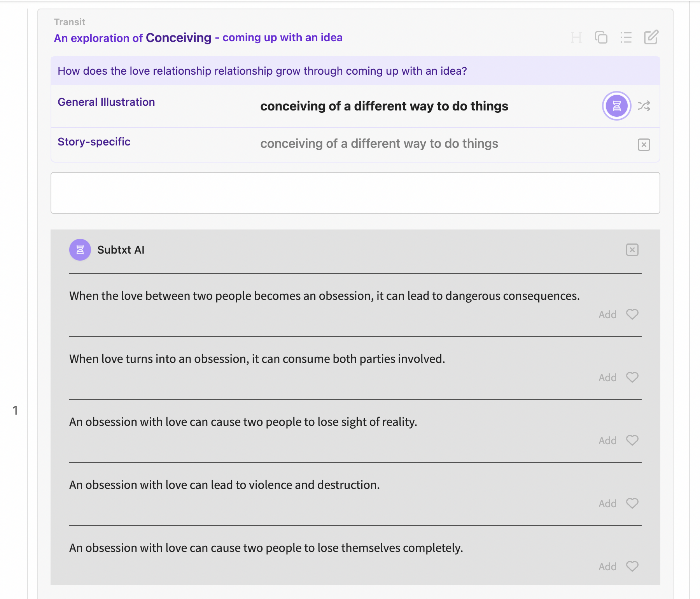
Task: Click the 'When love turns into an obsession' sentence
Action: [x=257, y=359]
